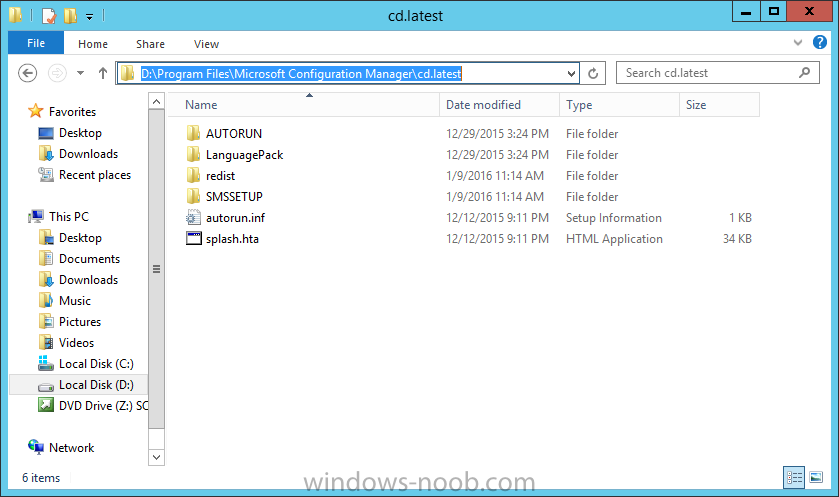Image resolution: width=839 pixels, height=497 pixels.
Task: Sort by the Type column header
Action: (x=619, y=105)
